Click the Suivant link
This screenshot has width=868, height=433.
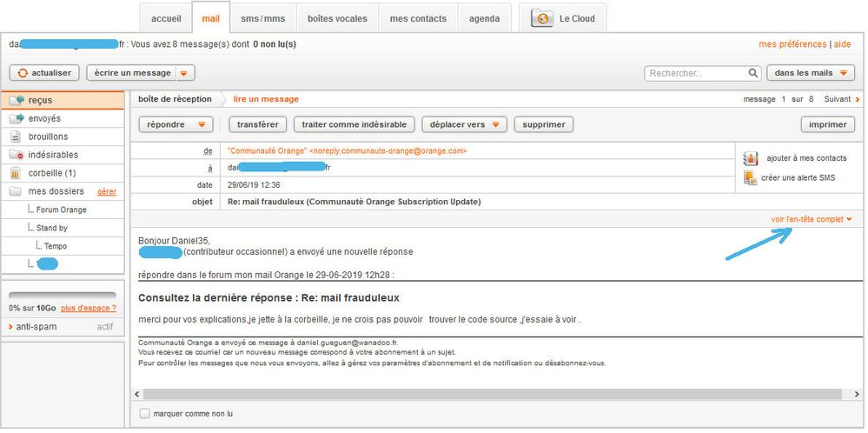pos(837,100)
